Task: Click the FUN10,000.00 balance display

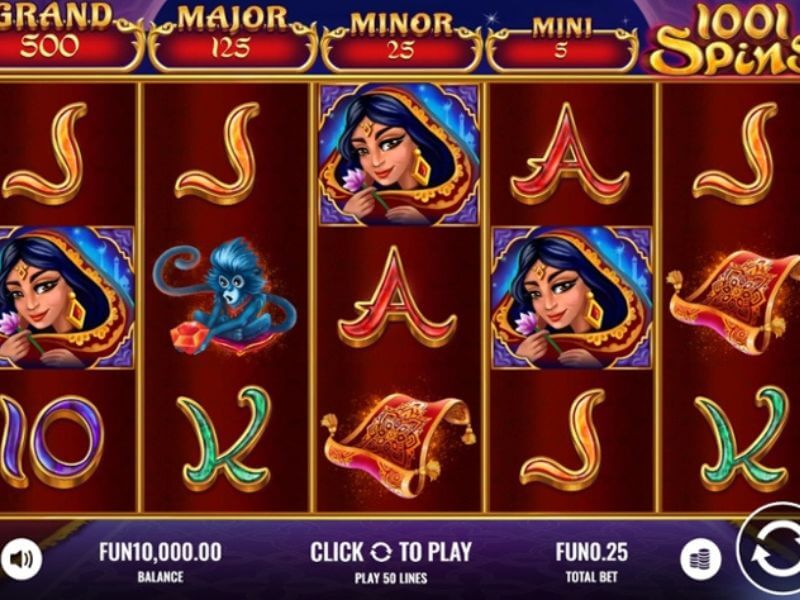Action: (160, 552)
